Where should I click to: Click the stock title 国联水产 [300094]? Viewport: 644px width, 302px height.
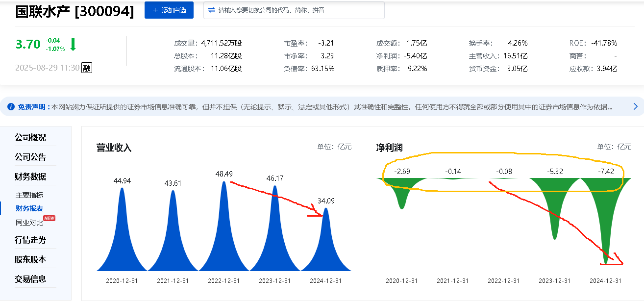(x=74, y=12)
